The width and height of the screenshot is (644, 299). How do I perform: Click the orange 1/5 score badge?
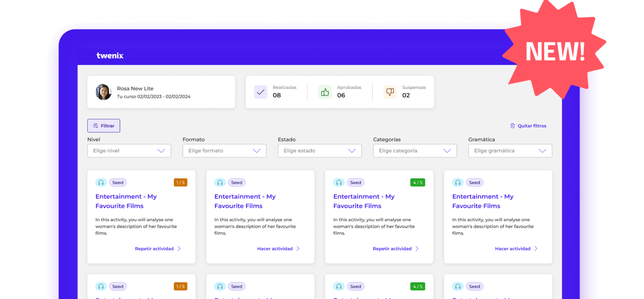click(180, 183)
